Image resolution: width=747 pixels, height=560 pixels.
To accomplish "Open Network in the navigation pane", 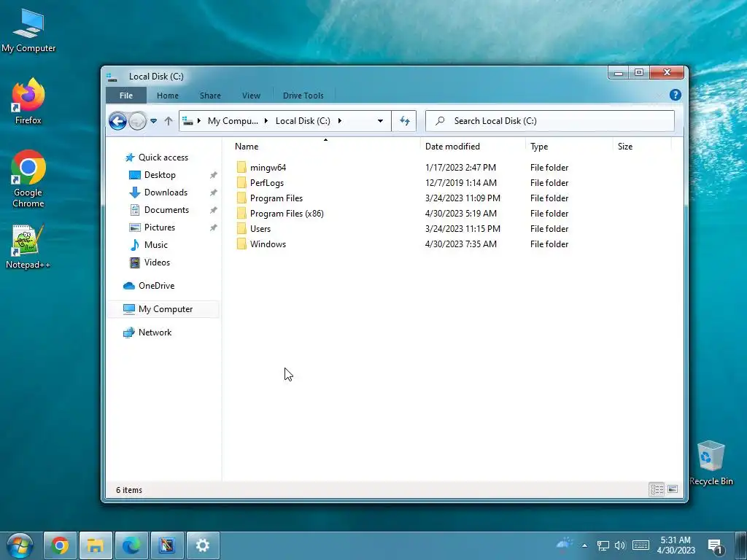I will click(155, 332).
